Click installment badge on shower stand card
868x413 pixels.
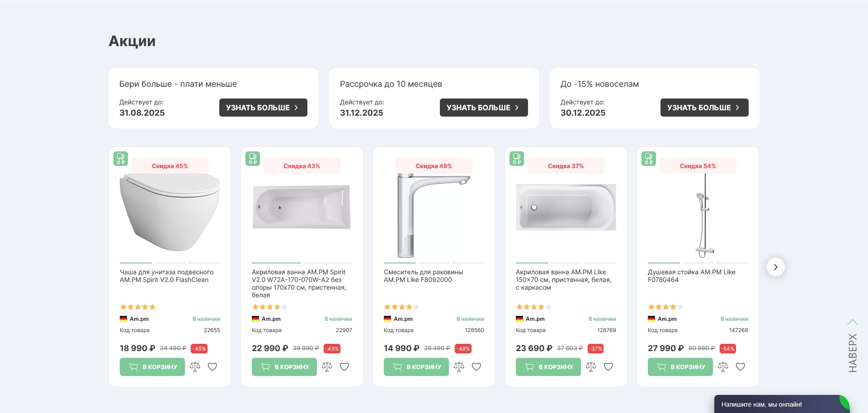649,159
